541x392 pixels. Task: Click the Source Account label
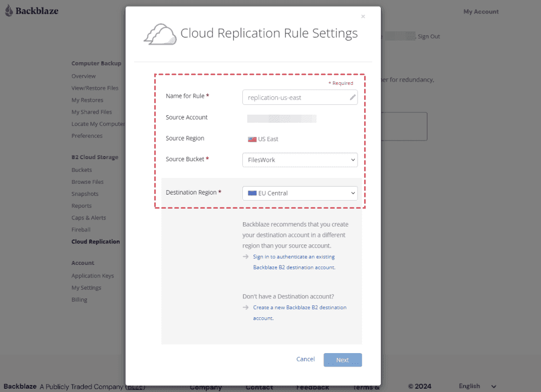pos(187,117)
